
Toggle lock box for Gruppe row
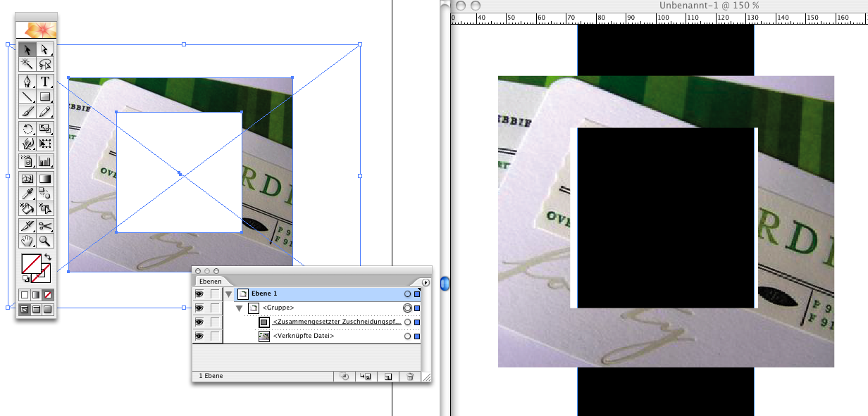215,308
